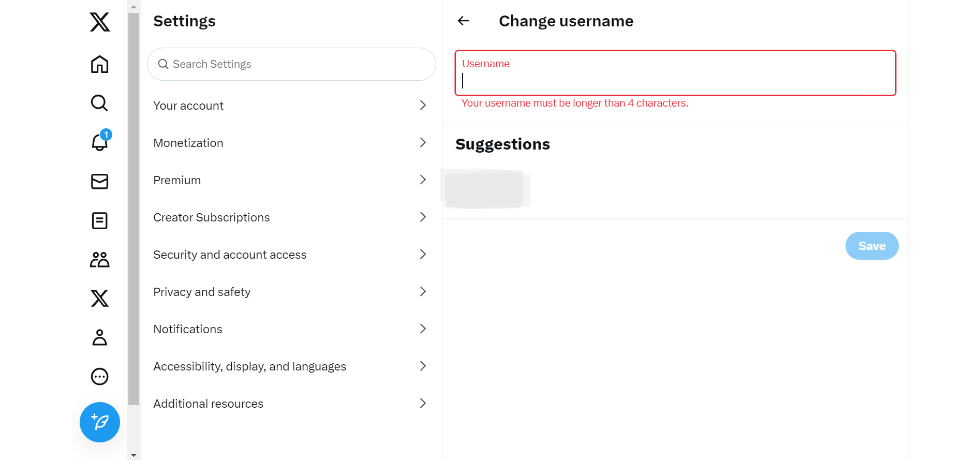This screenshot has height=460, width=980.
Task: Go to Home via house icon
Action: coord(99,65)
